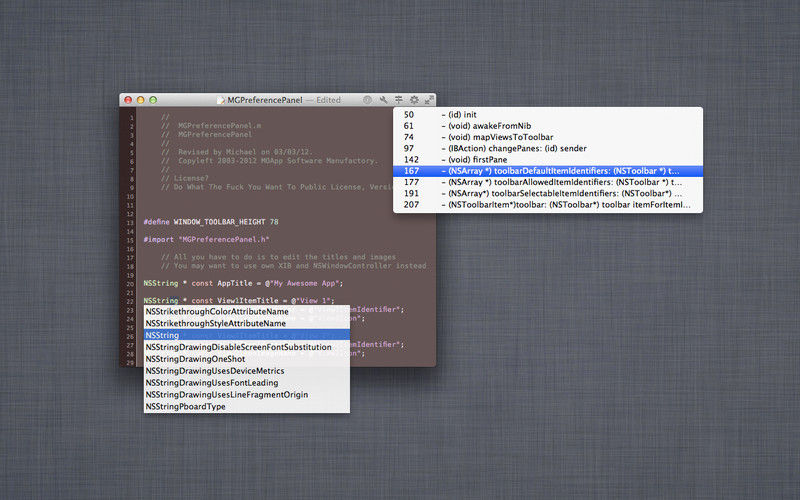This screenshot has width=800, height=500.
Task: Pick NSStringPboardType from completion list
Action: point(185,407)
